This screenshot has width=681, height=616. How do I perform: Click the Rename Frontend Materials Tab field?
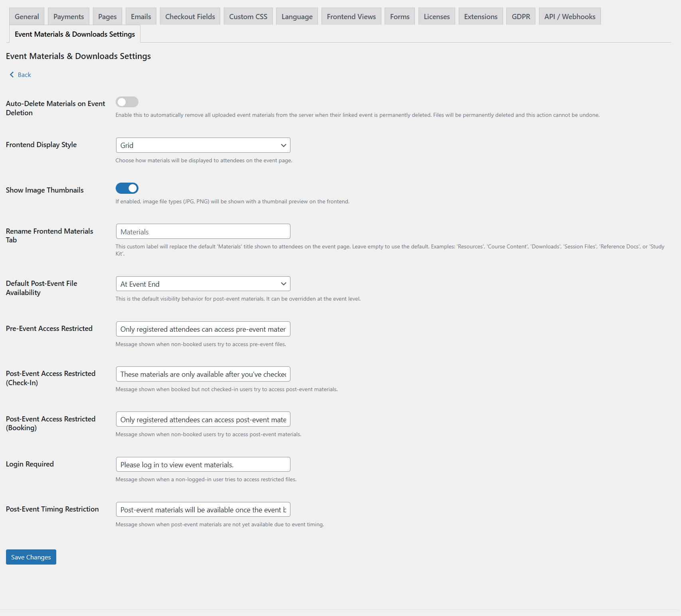tap(203, 232)
